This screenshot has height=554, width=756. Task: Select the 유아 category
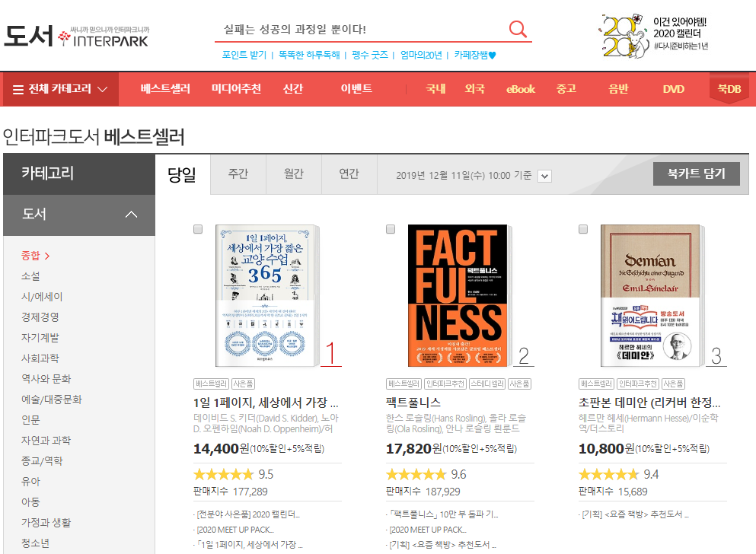pos(30,481)
